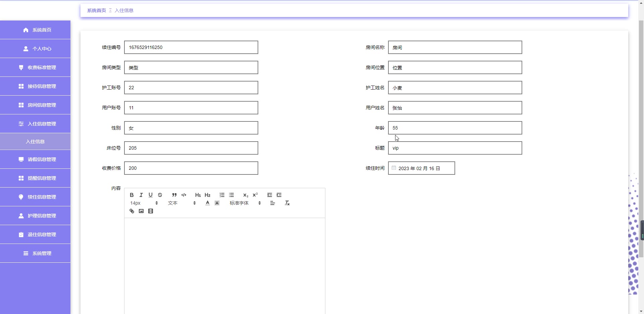Screen dimensions: 644x314
Task: Focus the 年龄 input field
Action: pos(455,128)
